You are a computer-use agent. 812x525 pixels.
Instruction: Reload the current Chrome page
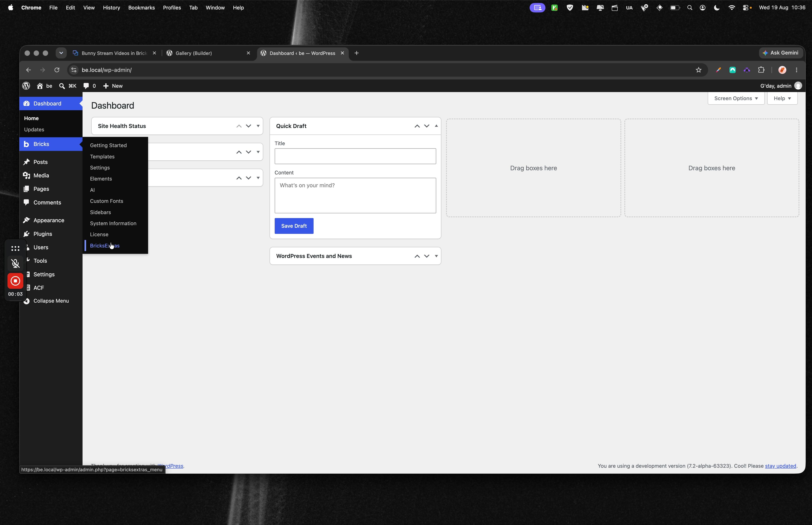click(x=57, y=70)
